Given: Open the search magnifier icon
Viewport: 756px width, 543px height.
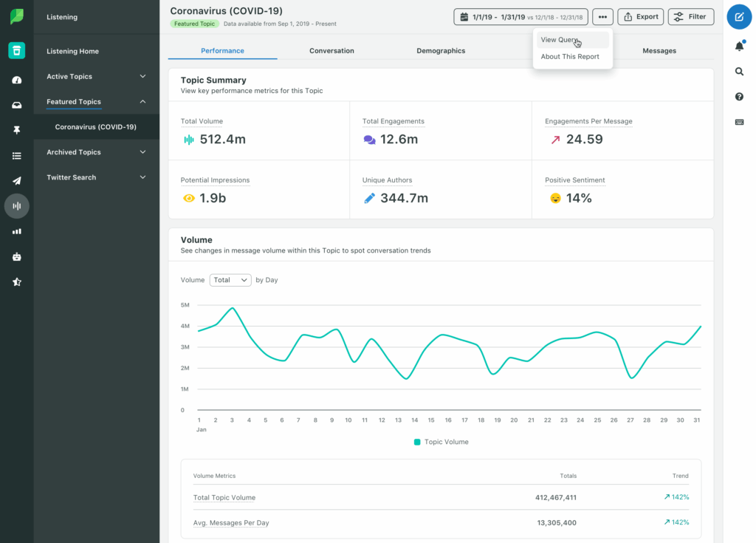Looking at the screenshot, I should click(x=739, y=71).
